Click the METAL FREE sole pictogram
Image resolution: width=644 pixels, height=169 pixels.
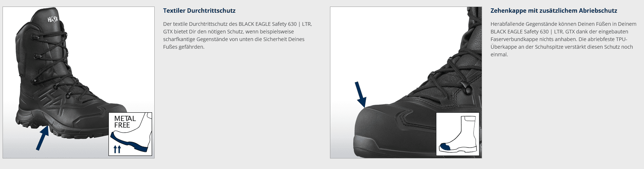point(130,134)
